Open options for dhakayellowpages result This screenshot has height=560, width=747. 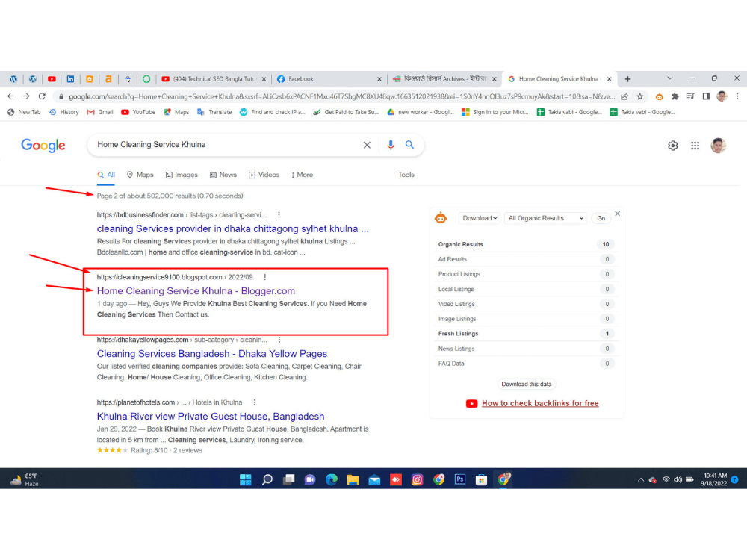click(279, 340)
